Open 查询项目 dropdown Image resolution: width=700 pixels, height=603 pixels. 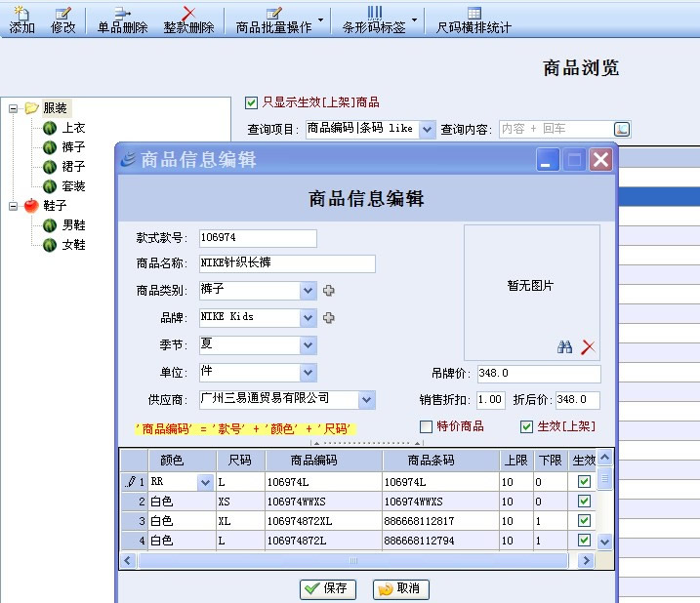427,130
